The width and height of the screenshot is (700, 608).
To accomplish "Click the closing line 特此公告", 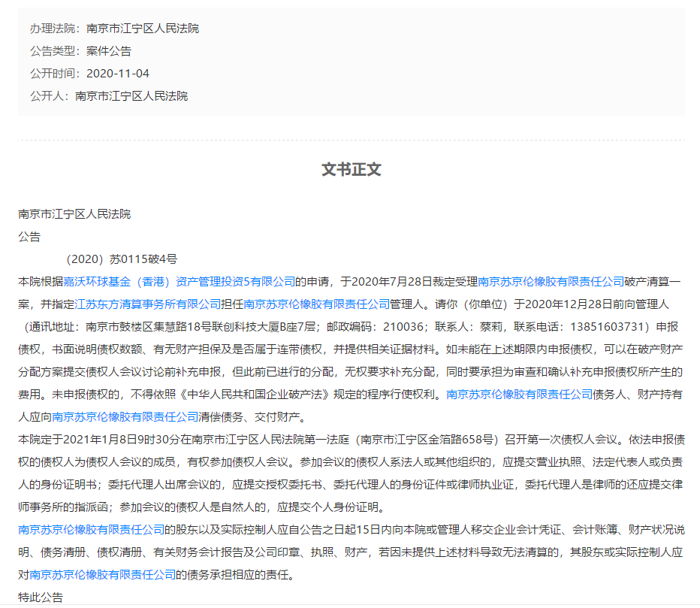I will click(41, 597).
